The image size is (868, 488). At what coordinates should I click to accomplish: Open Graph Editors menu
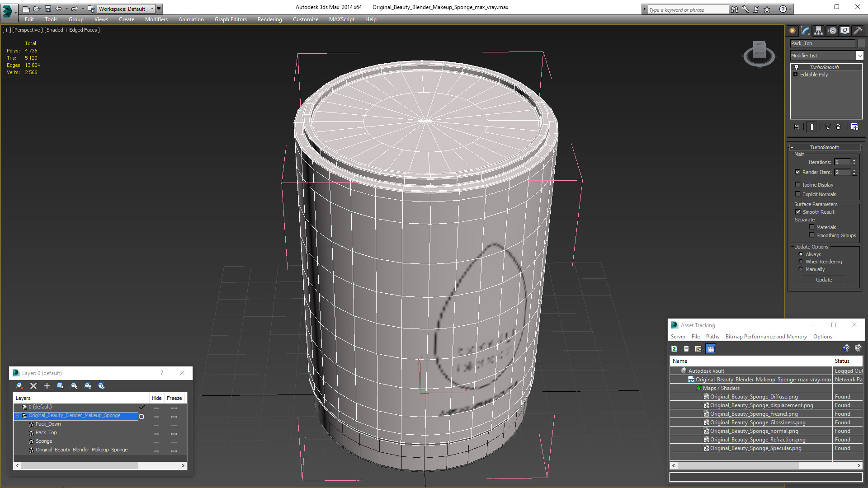pos(231,19)
